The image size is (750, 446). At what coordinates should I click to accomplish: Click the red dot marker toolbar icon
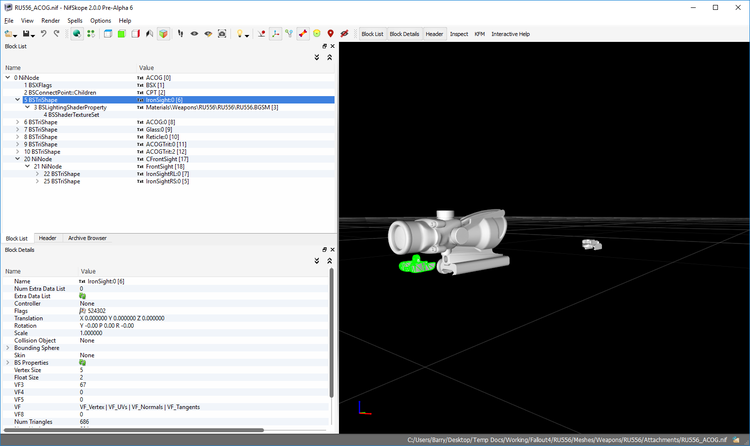[x=261, y=34]
